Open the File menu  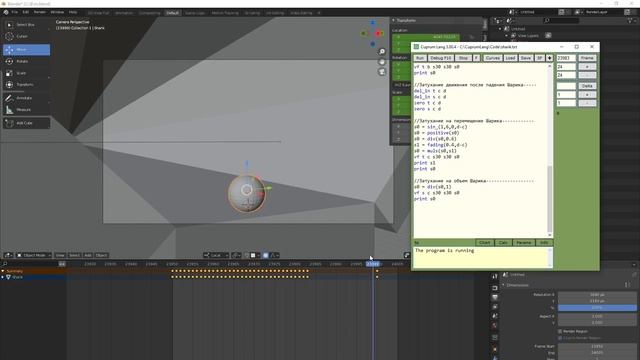pyautogui.click(x=15, y=12)
